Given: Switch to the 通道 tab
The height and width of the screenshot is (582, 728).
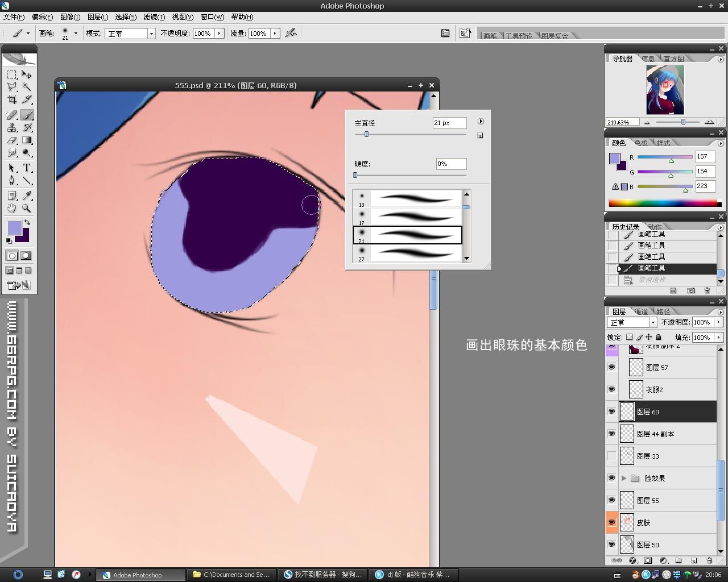Looking at the screenshot, I should (x=641, y=311).
